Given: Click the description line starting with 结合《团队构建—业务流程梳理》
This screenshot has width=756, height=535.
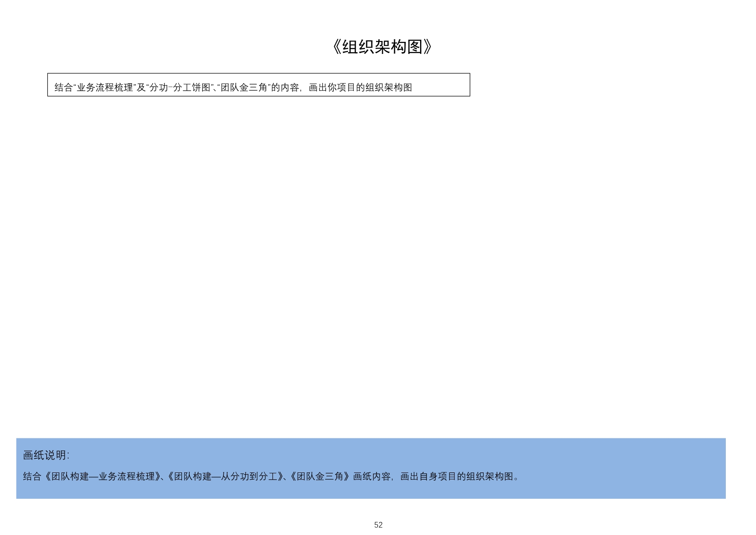Looking at the screenshot, I should (x=272, y=476).
